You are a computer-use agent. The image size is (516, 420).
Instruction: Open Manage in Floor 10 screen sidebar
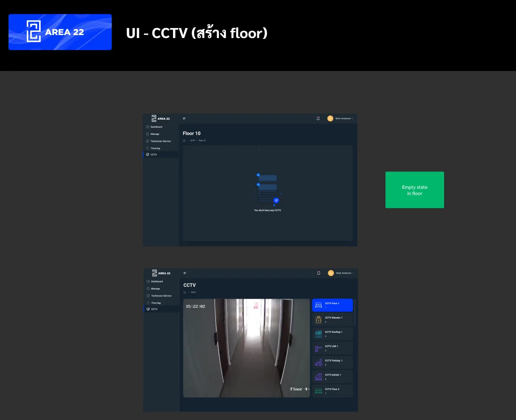click(161, 134)
